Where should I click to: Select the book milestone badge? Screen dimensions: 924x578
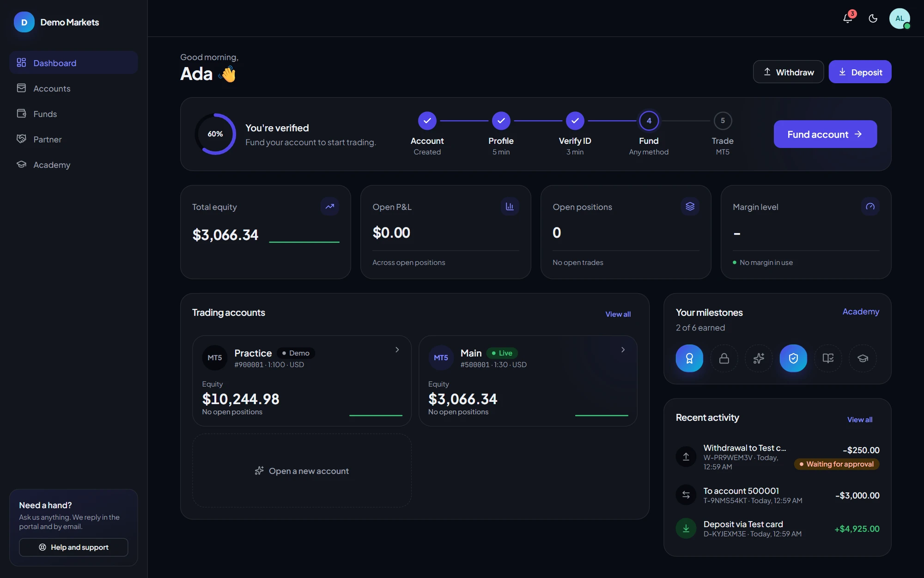pos(828,358)
